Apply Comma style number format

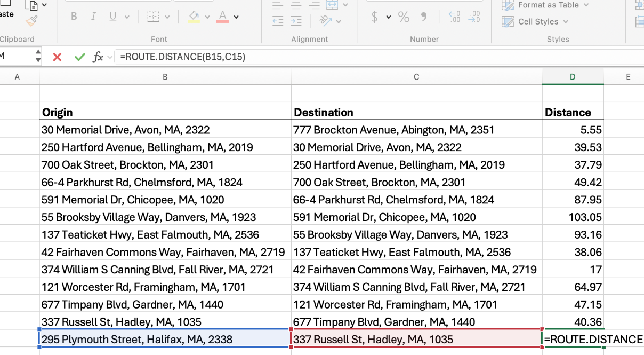pyautogui.click(x=424, y=17)
